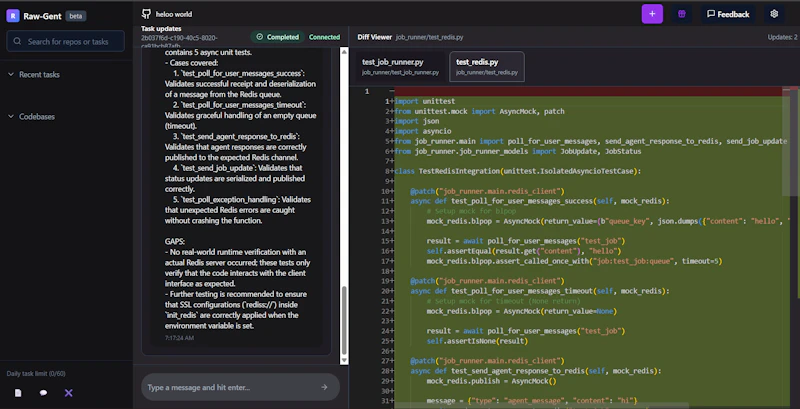The image size is (800, 409).
Task: Click the Connected status badge
Action: point(324,37)
